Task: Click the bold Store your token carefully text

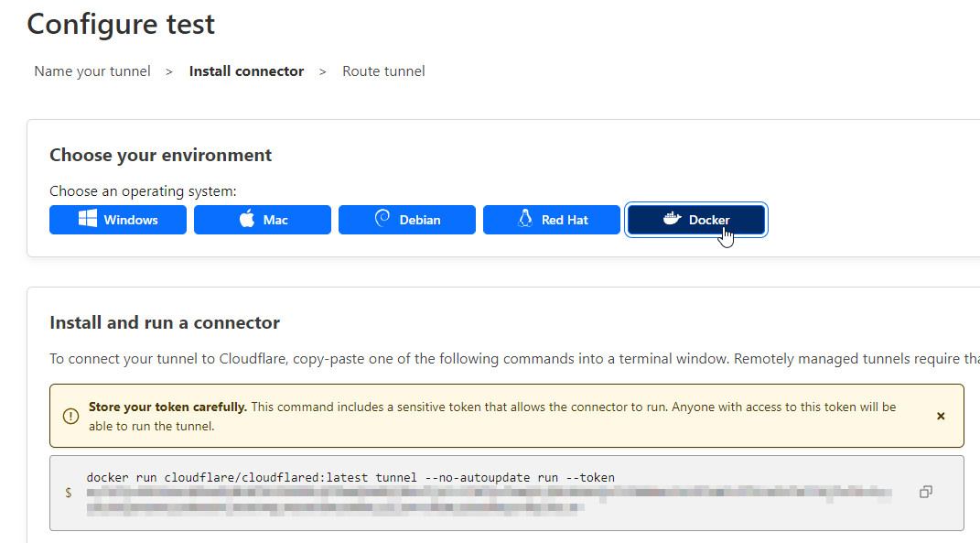Action: coord(167,407)
